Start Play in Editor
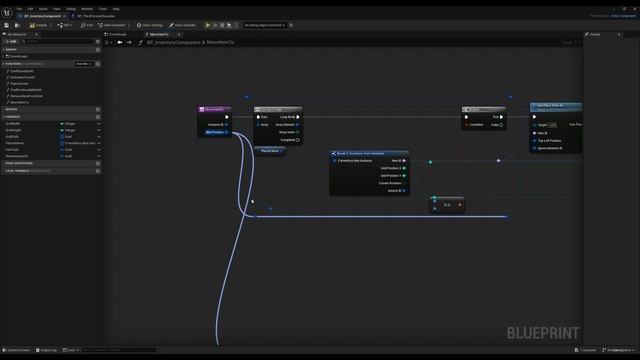The image size is (640, 360). coord(208,25)
